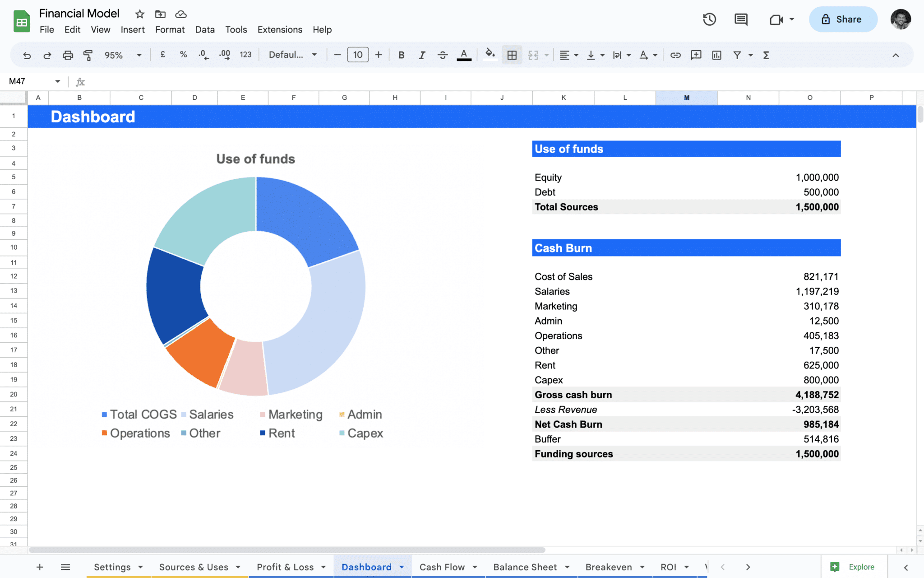Expand the Default font dropdown

coord(293,55)
